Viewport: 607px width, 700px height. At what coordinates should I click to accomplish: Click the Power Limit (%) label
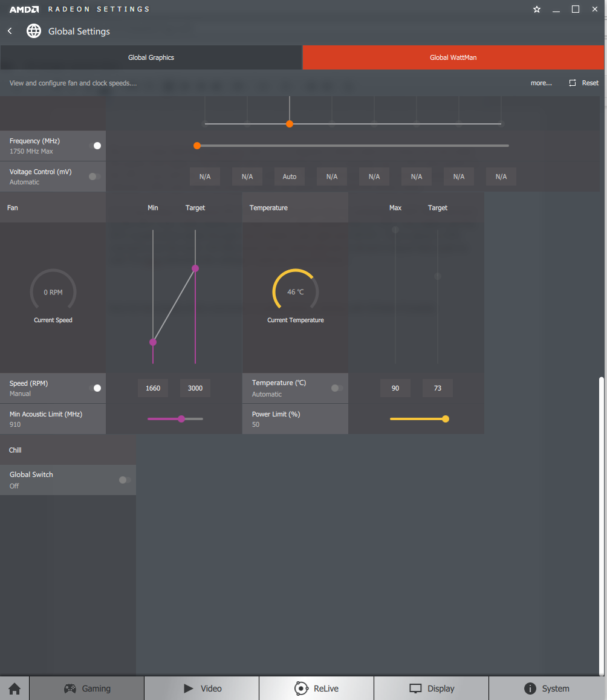(x=276, y=414)
